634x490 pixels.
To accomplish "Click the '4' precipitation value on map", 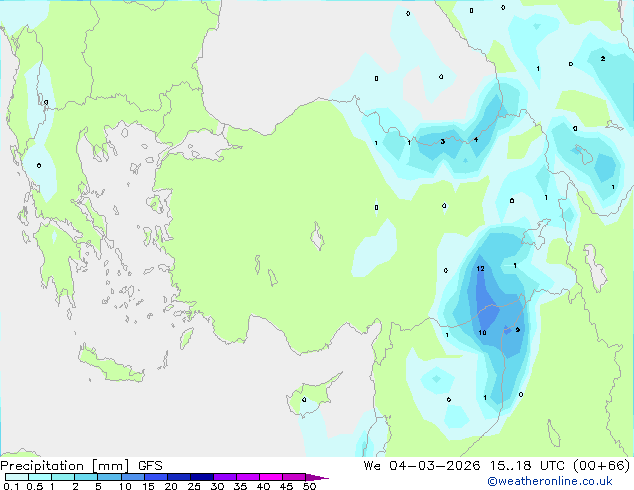I will (476, 139).
